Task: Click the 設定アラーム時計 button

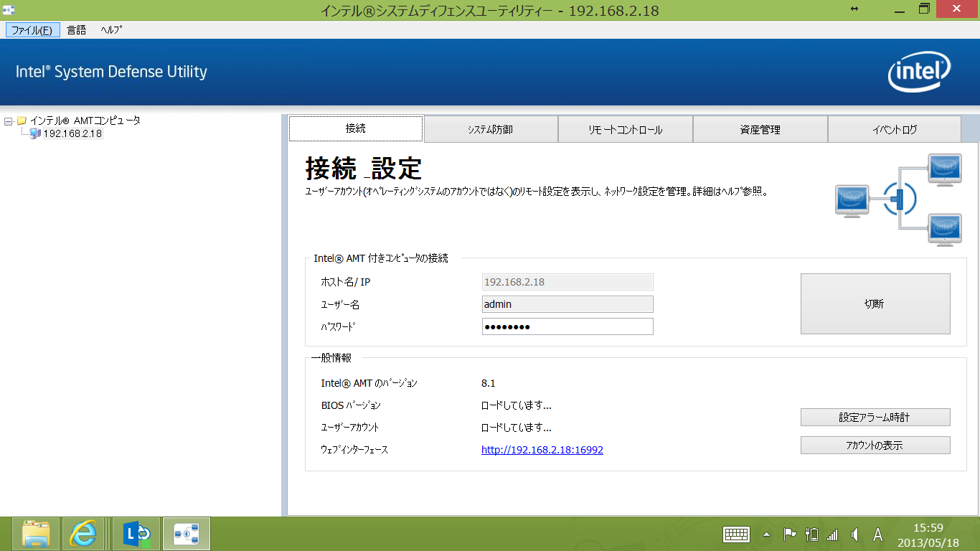Action: point(875,417)
